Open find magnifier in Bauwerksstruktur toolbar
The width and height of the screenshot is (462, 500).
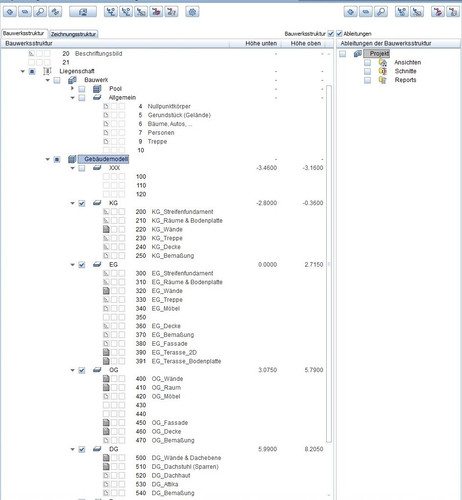tap(40, 12)
